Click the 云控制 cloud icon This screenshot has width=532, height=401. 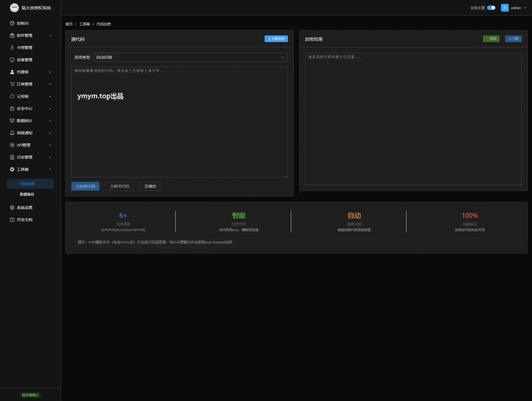(x=12, y=96)
